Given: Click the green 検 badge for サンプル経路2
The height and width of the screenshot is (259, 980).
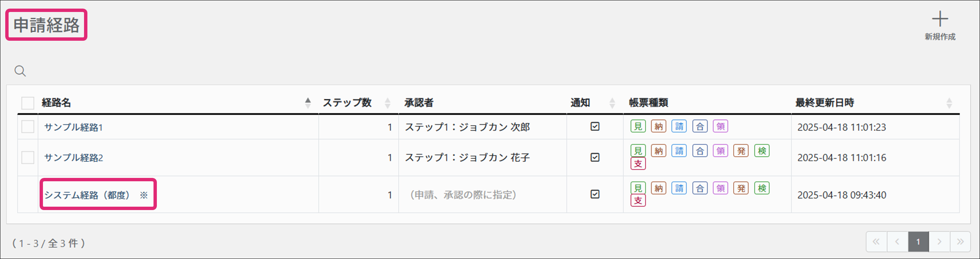Looking at the screenshot, I should tap(762, 151).
